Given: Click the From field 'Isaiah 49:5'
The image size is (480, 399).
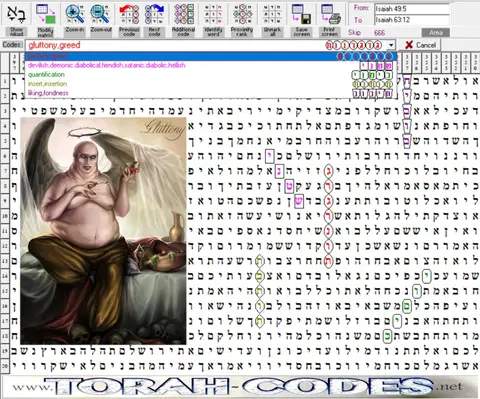Looking at the screenshot, I should [x=412, y=9].
